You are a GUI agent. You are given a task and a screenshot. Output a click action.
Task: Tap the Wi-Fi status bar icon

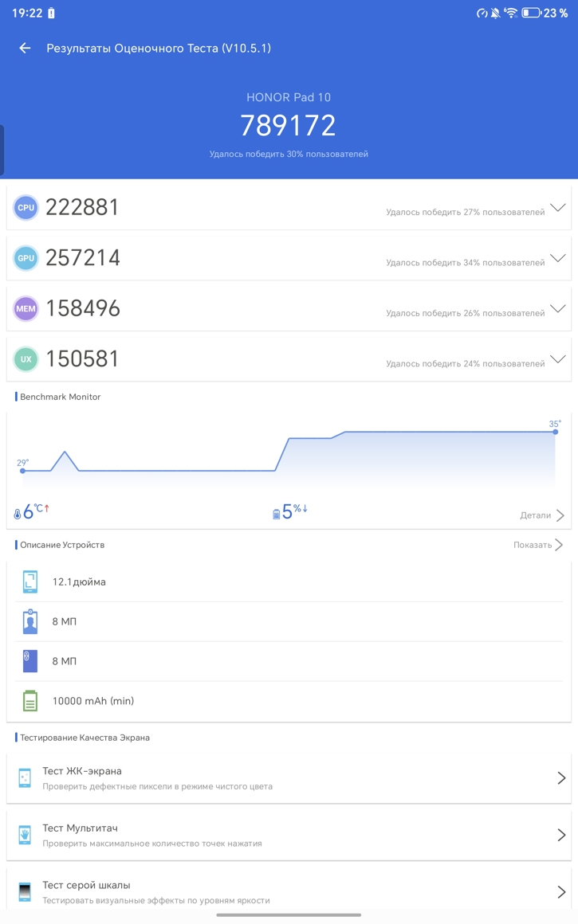coord(511,14)
